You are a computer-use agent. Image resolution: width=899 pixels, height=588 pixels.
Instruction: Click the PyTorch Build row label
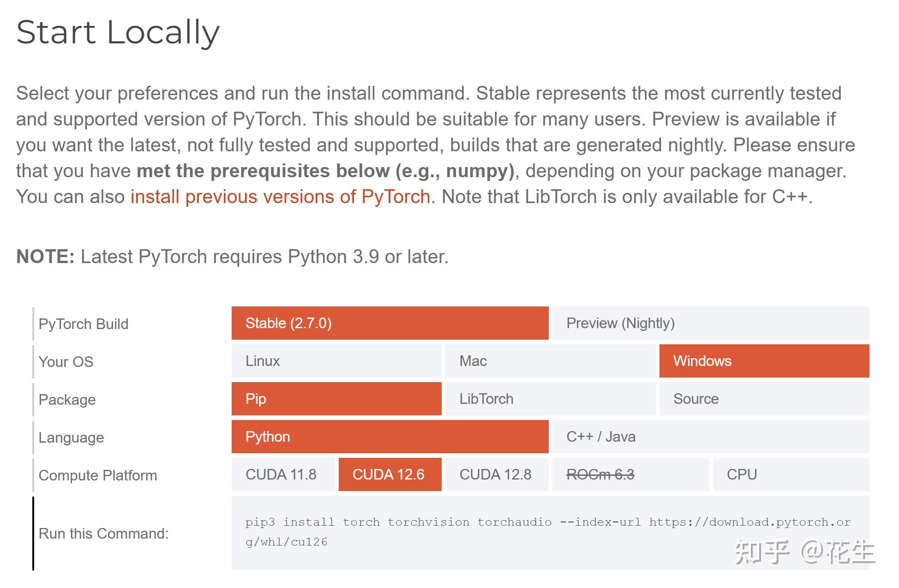click(x=84, y=324)
